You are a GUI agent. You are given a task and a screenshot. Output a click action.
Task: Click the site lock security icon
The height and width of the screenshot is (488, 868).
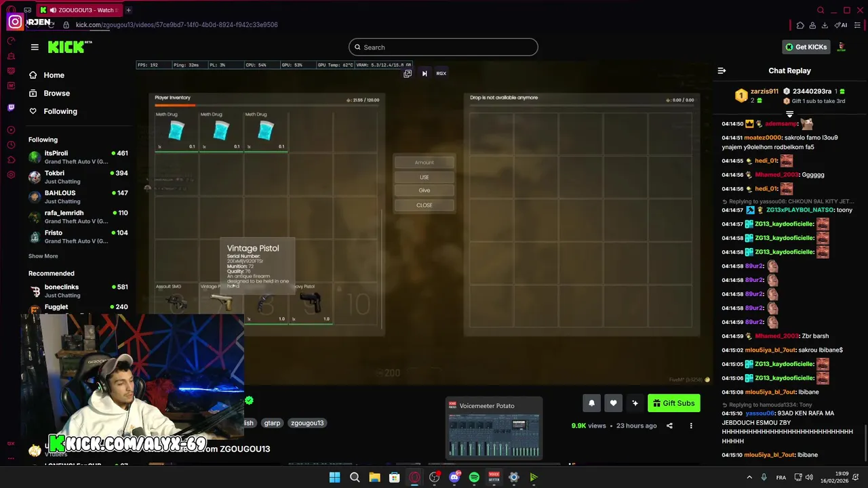(x=66, y=25)
